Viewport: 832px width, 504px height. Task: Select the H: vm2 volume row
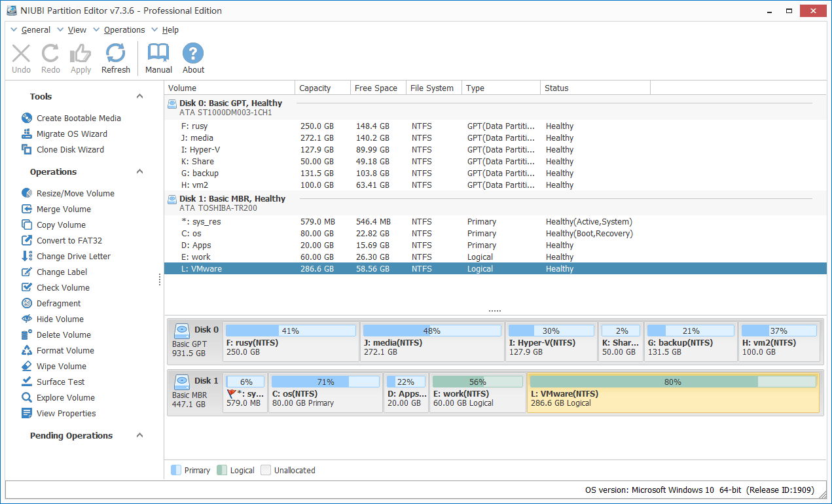(496, 185)
